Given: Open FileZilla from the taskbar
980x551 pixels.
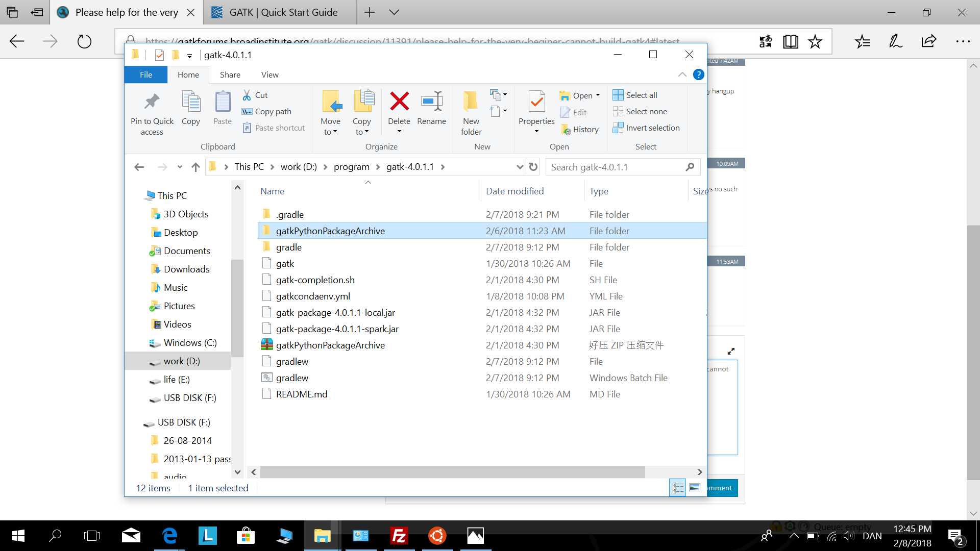Looking at the screenshot, I should (399, 536).
